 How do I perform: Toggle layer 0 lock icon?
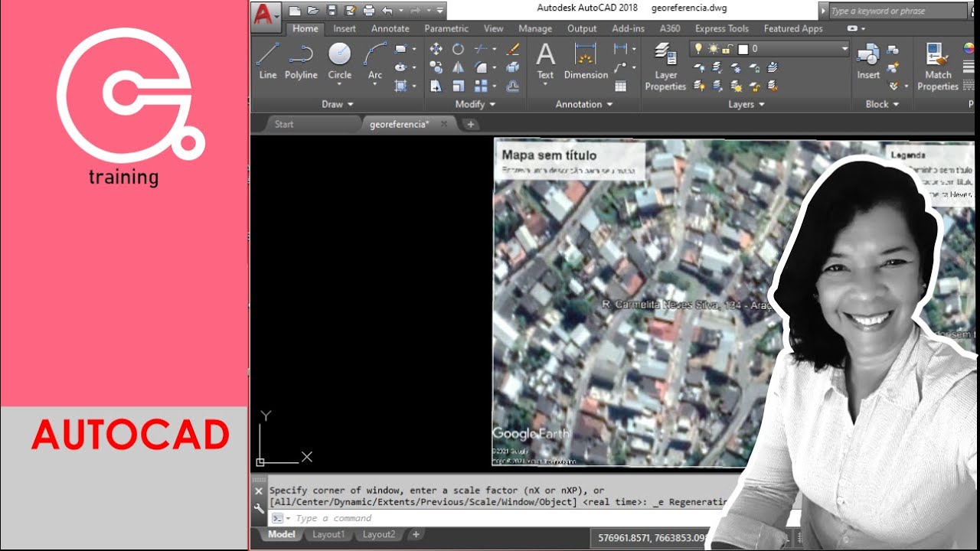[727, 49]
